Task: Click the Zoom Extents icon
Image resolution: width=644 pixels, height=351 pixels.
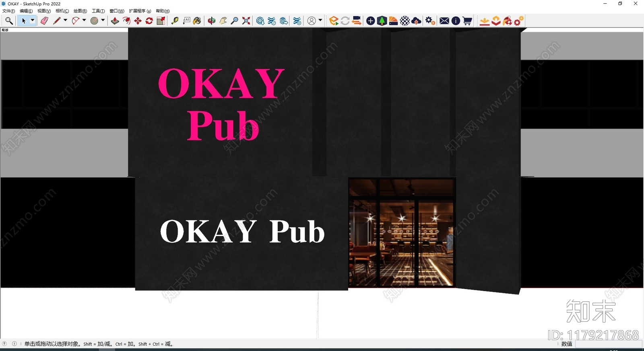Action: point(246,21)
